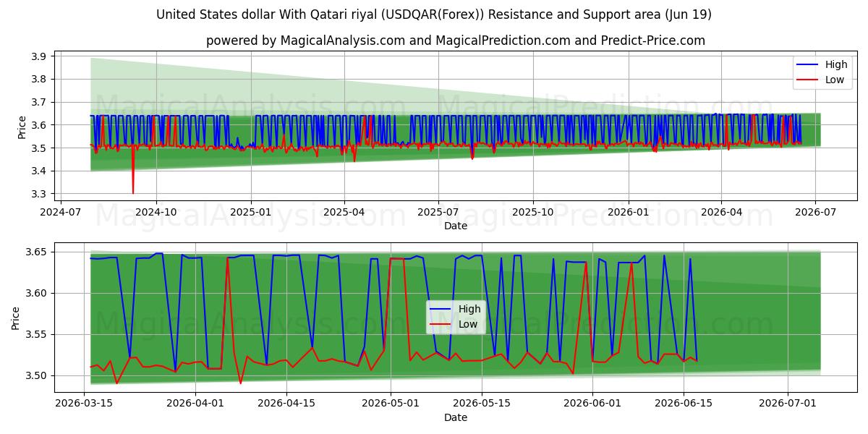Click the 2026-06-15 date tick
This screenshot has width=868, height=434.
tap(684, 404)
